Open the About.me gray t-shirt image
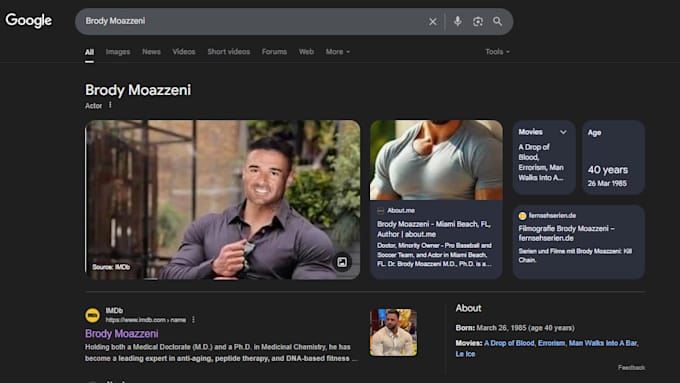680x383 pixels. click(x=436, y=160)
